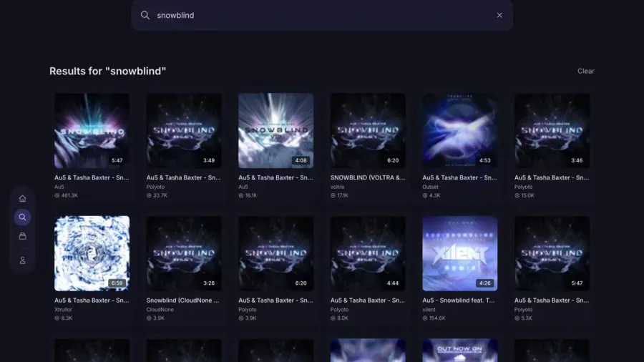The height and width of the screenshot is (362, 644).
Task: Click the Polyoto artist name above 15.0K
Action: 523,187
